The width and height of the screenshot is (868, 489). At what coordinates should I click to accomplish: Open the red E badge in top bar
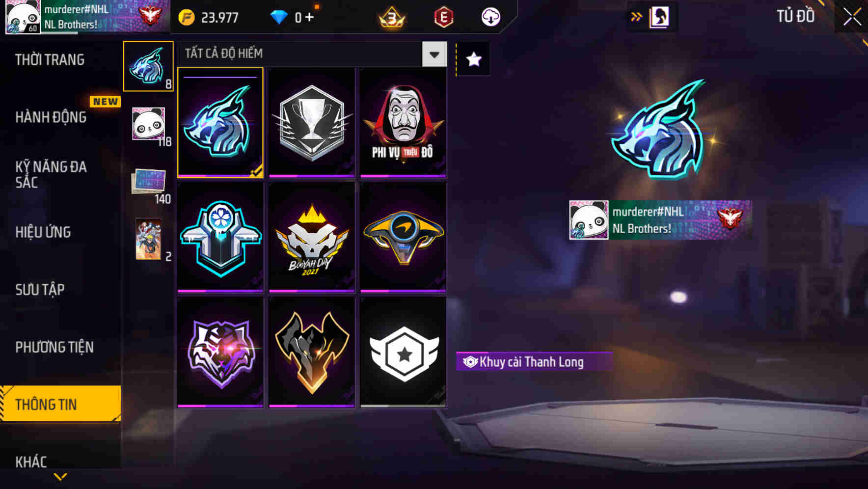point(444,17)
